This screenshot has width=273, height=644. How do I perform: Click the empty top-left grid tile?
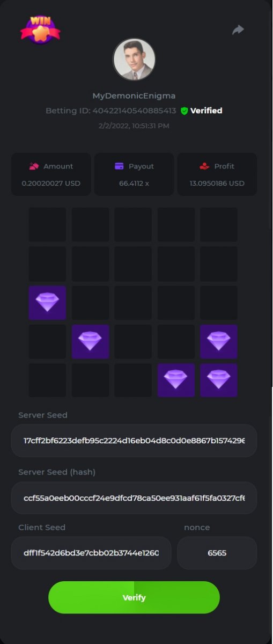[47, 225]
